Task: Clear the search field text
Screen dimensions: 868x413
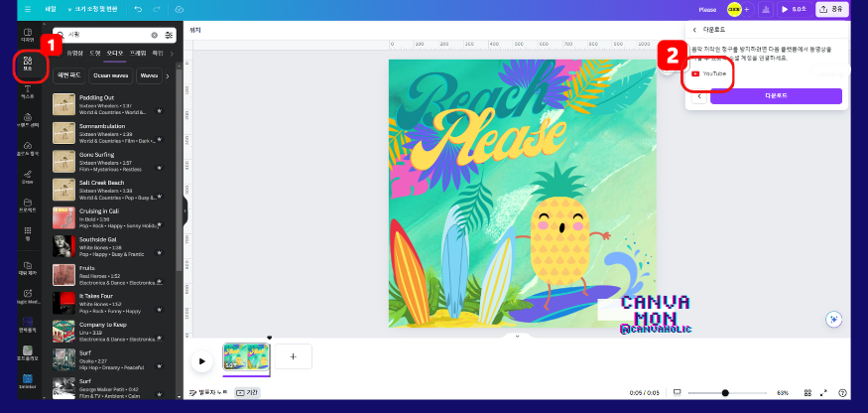Action: click(155, 35)
